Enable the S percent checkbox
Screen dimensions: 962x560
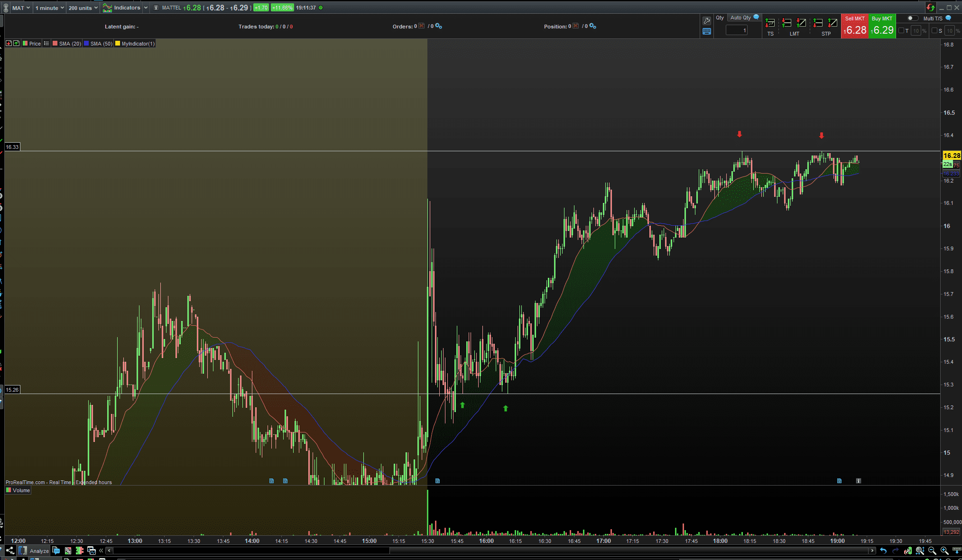[x=934, y=31]
